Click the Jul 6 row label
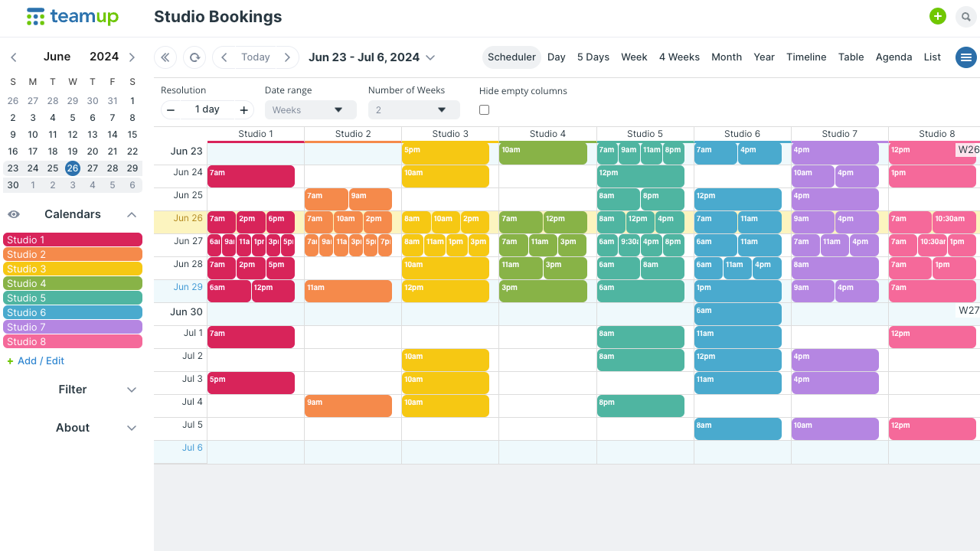Image resolution: width=980 pixels, height=551 pixels. [x=192, y=448]
